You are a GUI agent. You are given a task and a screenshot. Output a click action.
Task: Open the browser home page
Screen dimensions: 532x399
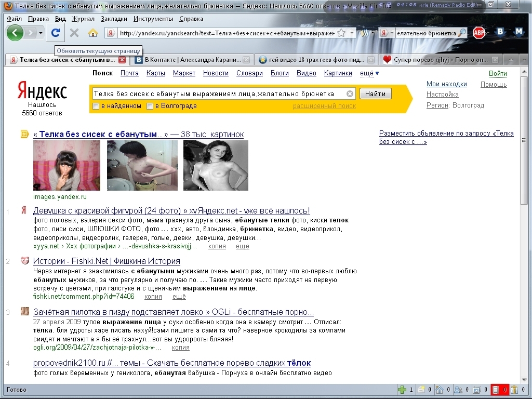[92, 33]
